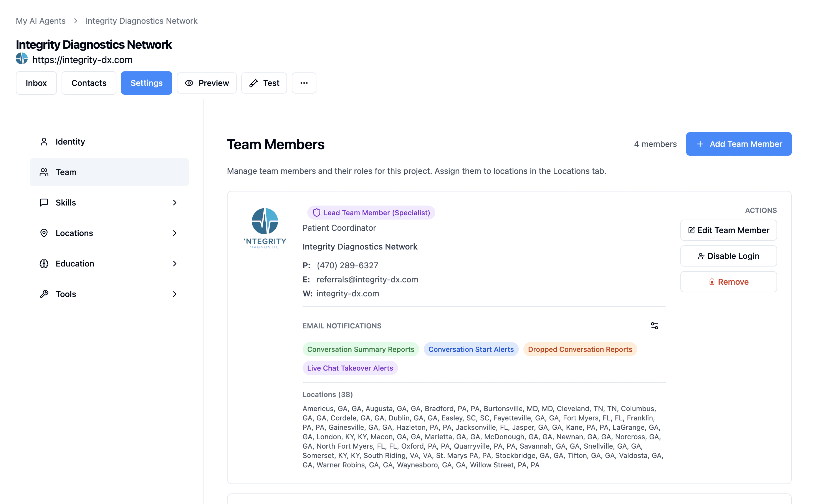Image resolution: width=834 pixels, height=504 pixels.
Task: Open Education in the settings sidebar
Action: 109,263
